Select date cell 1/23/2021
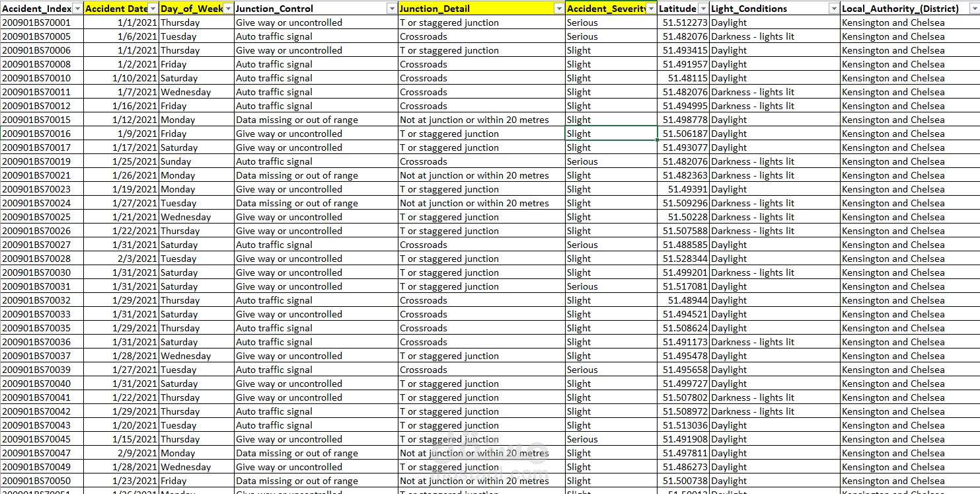980x494 pixels. tap(122, 481)
